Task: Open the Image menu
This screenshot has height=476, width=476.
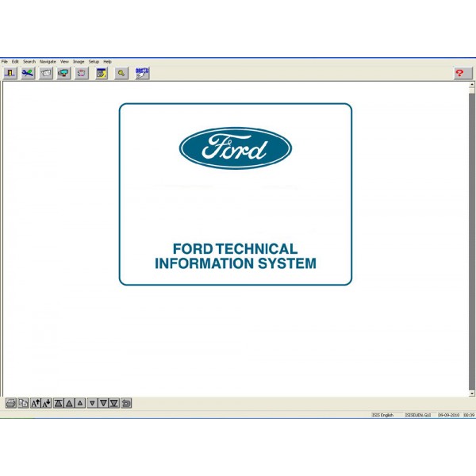Action: pyautogui.click(x=79, y=62)
